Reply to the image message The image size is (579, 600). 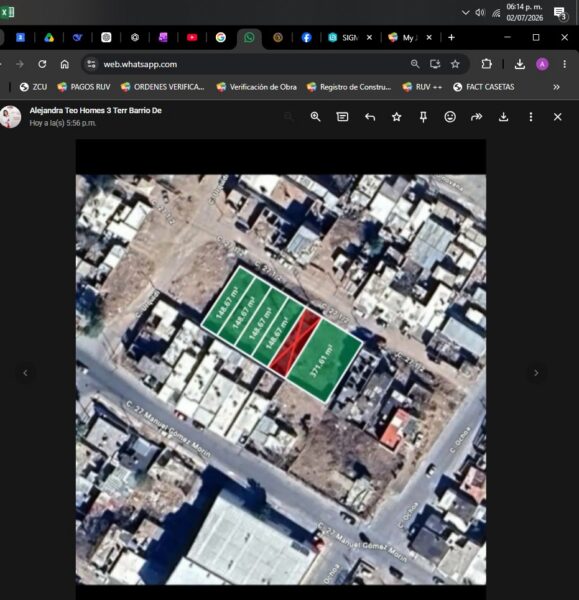[370, 117]
